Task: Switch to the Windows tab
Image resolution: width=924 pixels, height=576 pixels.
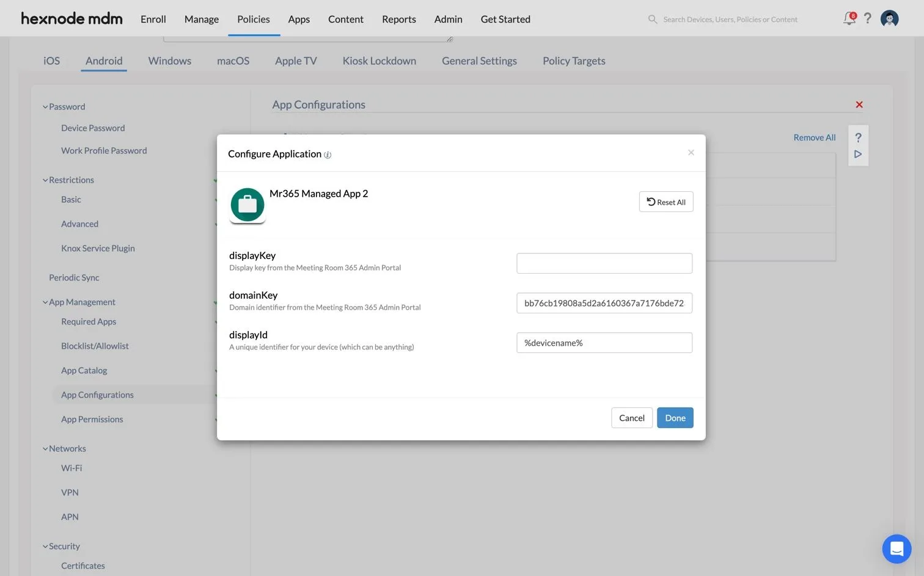Action: click(170, 60)
